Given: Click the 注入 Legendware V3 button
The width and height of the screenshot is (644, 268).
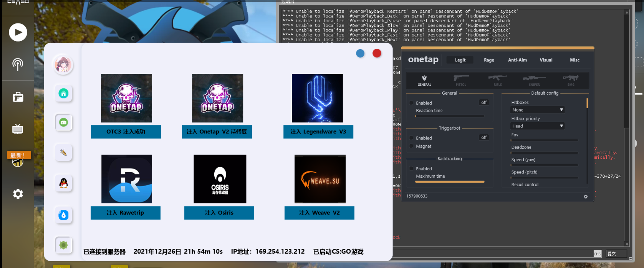Looking at the screenshot, I should 318,132.
